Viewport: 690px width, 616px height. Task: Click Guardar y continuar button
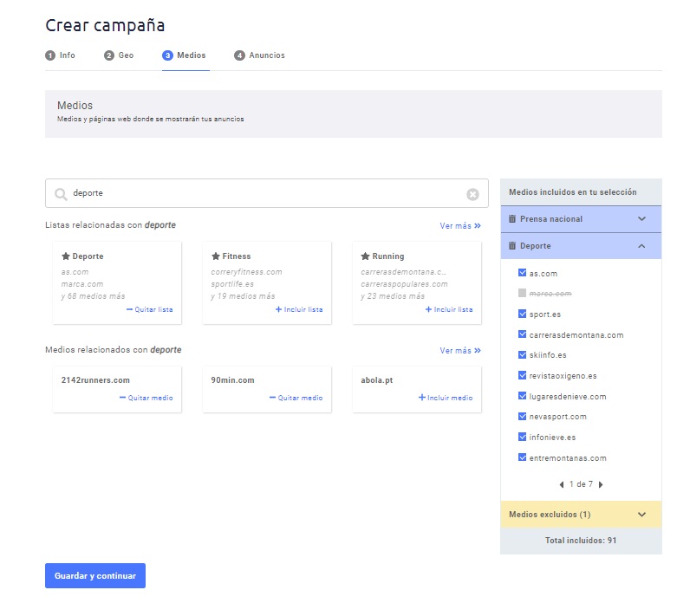(x=95, y=576)
